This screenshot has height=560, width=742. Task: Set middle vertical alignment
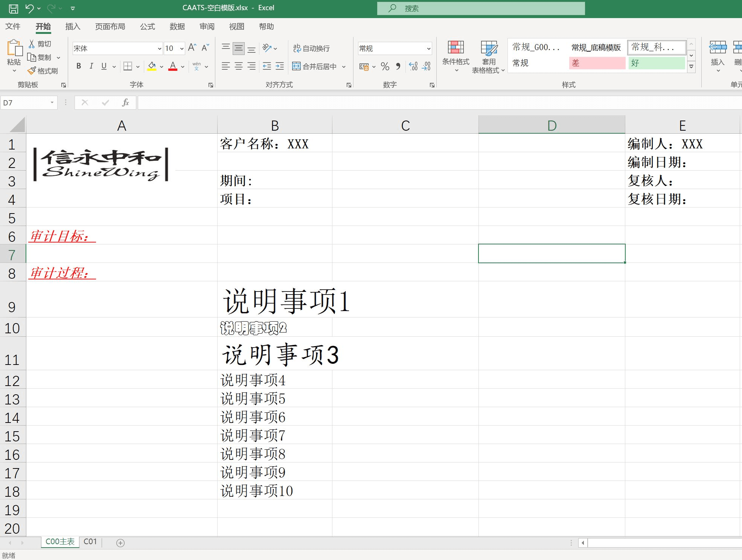(239, 48)
